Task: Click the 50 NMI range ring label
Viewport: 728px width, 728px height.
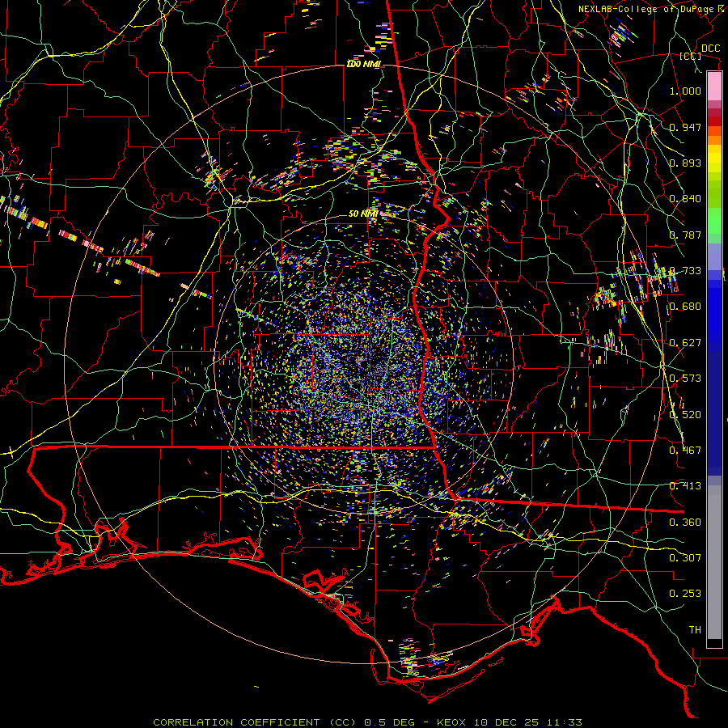Action: pyautogui.click(x=362, y=214)
